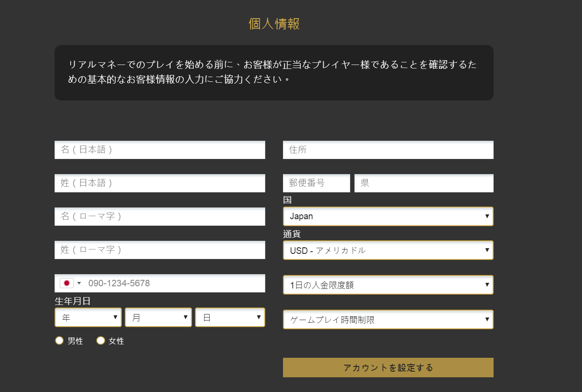Click the Japan flag icon in phone field

pos(66,283)
